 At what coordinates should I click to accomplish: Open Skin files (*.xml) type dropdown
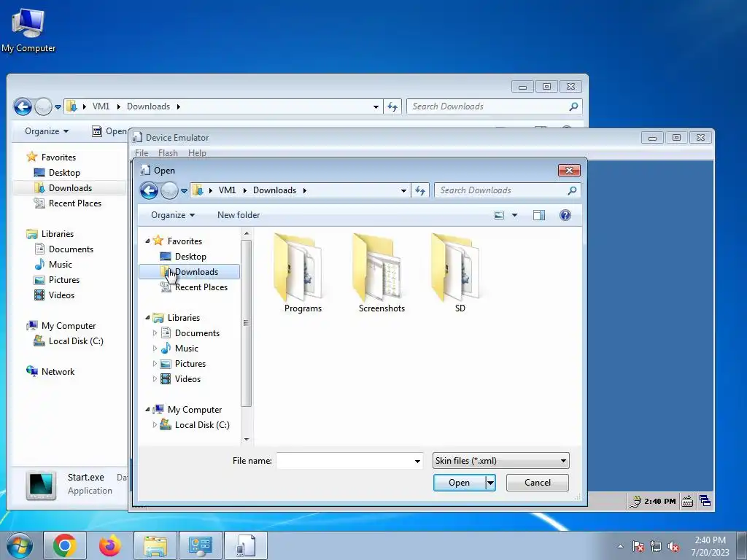pos(500,461)
